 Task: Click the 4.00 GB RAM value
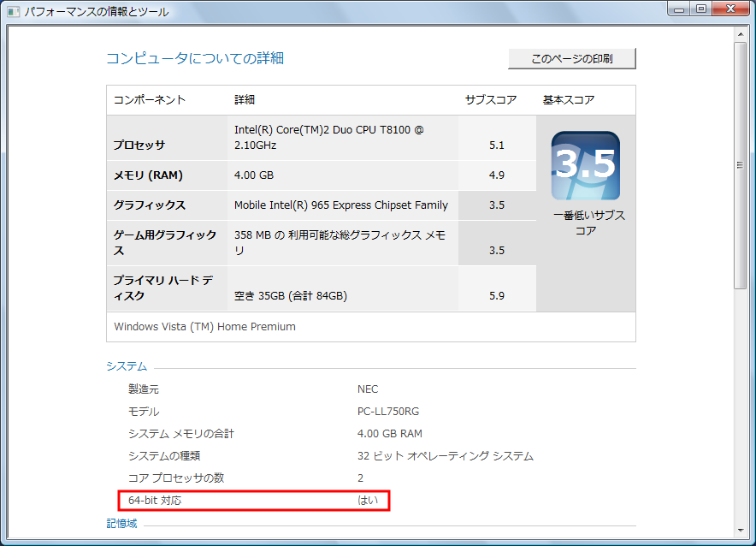[390, 434]
